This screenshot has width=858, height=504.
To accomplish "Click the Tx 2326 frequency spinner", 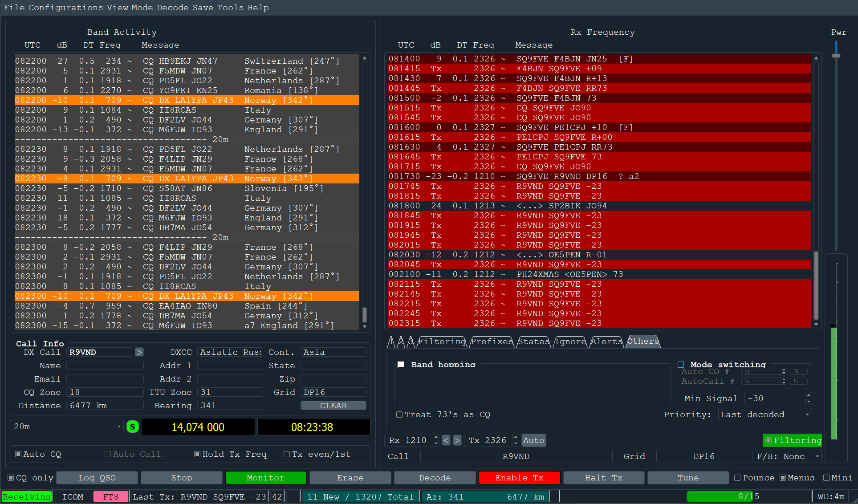I will [492, 440].
